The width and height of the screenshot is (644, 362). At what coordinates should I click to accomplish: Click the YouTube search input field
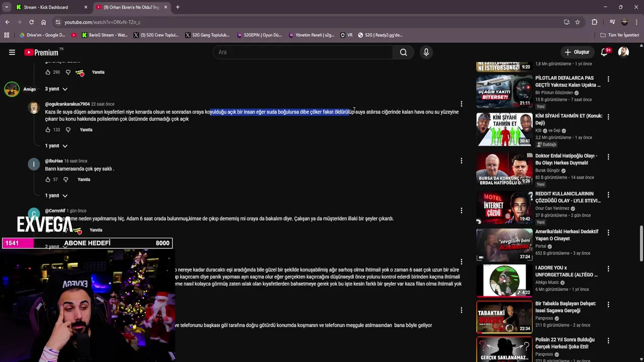click(x=303, y=52)
